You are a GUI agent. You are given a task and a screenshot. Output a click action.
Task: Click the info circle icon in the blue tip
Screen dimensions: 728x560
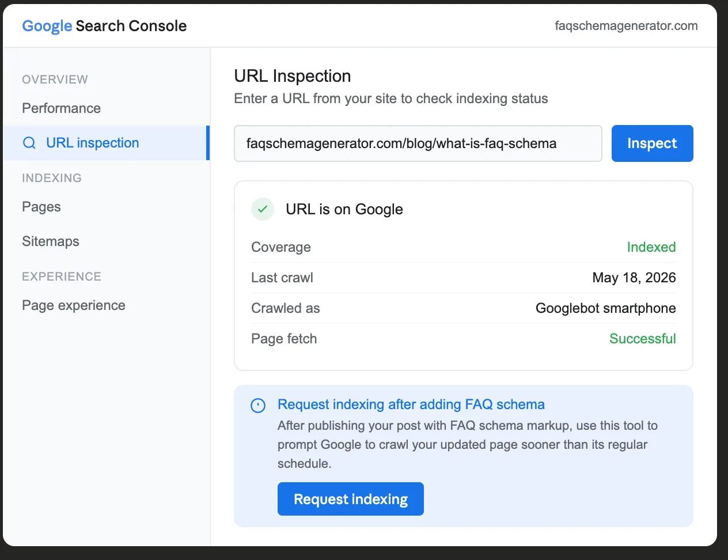pos(258,406)
